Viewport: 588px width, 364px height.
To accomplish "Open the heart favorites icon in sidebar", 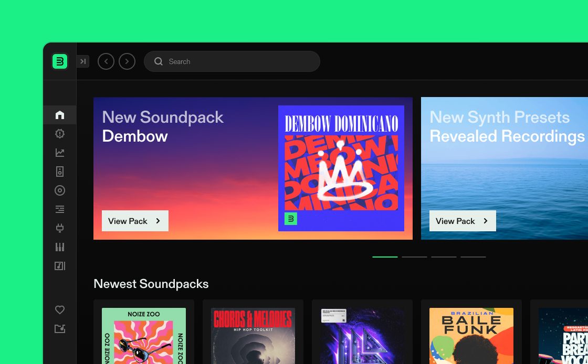I will pos(60,310).
